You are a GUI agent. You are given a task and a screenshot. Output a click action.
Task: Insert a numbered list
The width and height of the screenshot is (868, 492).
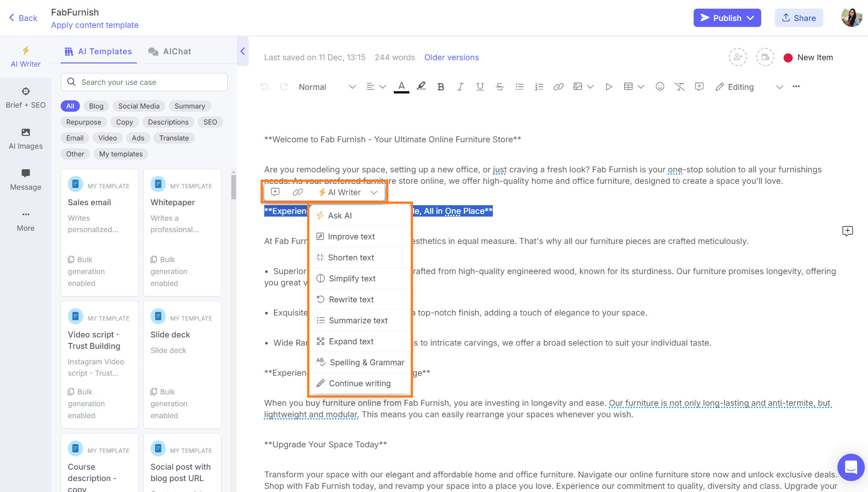(x=539, y=87)
